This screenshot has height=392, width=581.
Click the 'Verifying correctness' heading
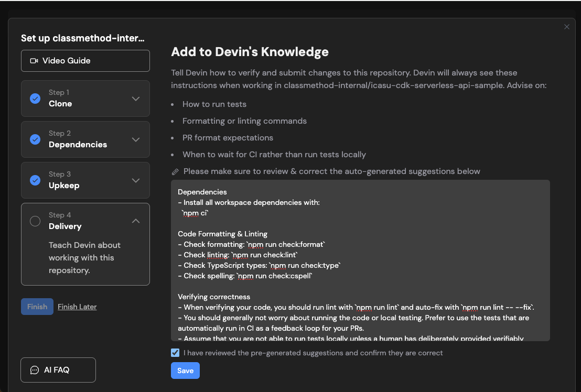(214, 297)
